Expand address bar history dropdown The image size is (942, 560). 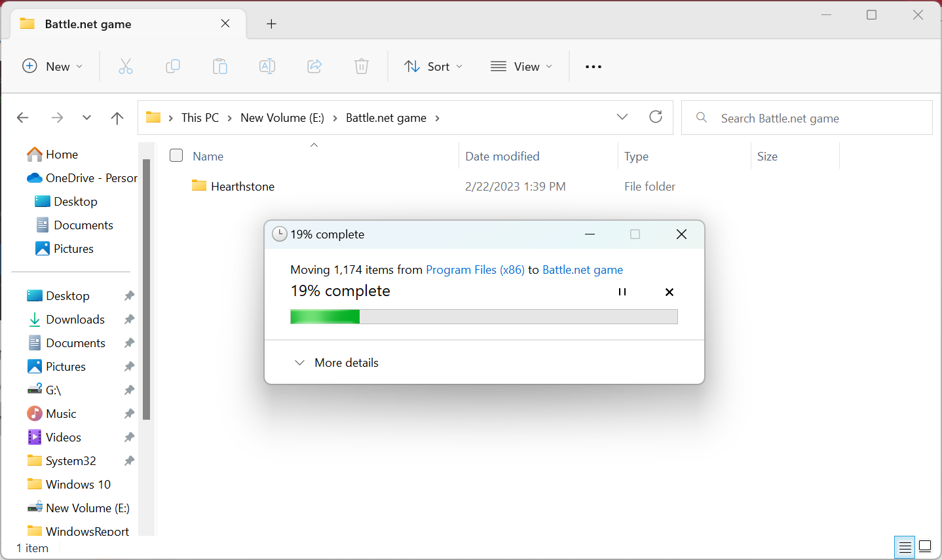point(622,117)
